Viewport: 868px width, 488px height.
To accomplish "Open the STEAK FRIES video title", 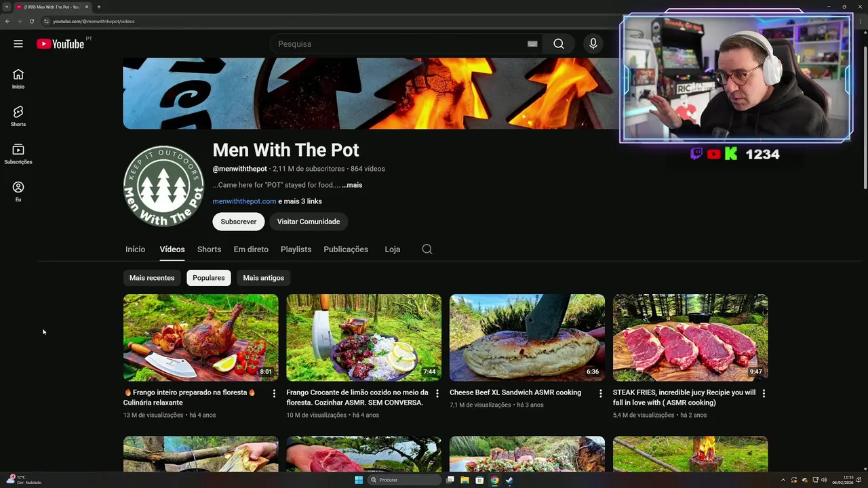I will (x=684, y=397).
